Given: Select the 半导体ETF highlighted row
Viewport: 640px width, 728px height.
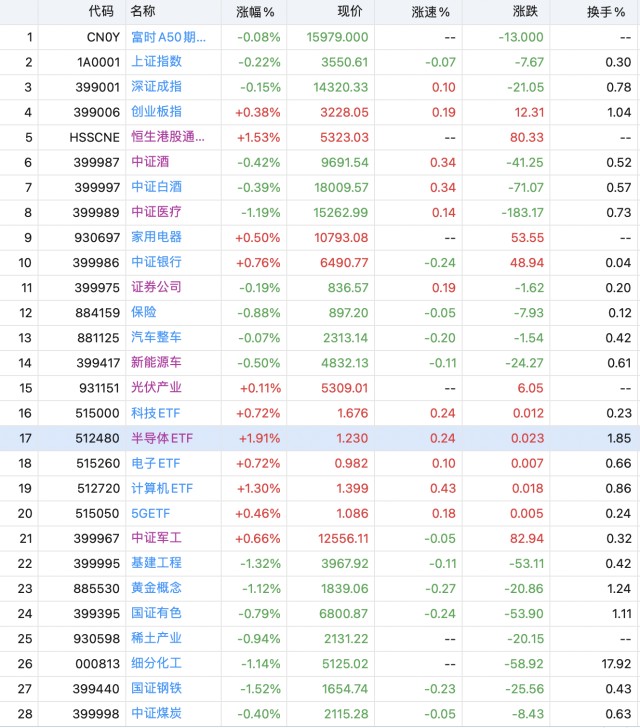Looking at the screenshot, I should coord(320,438).
